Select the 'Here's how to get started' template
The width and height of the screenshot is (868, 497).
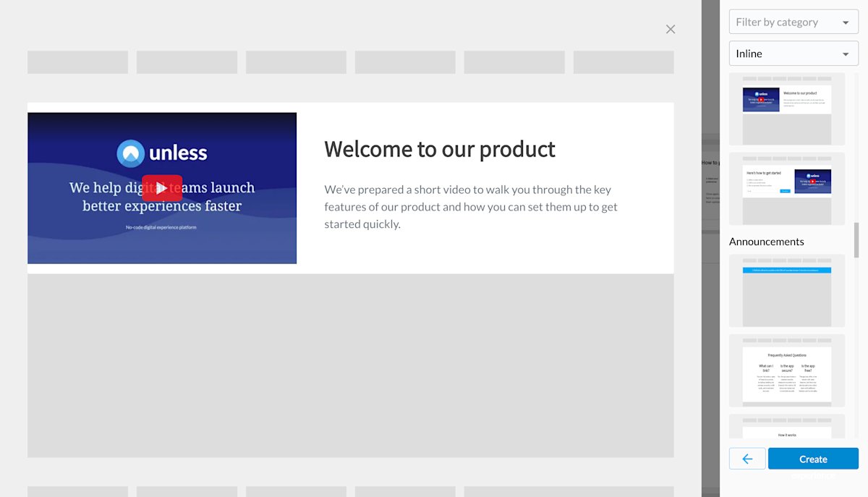point(786,189)
